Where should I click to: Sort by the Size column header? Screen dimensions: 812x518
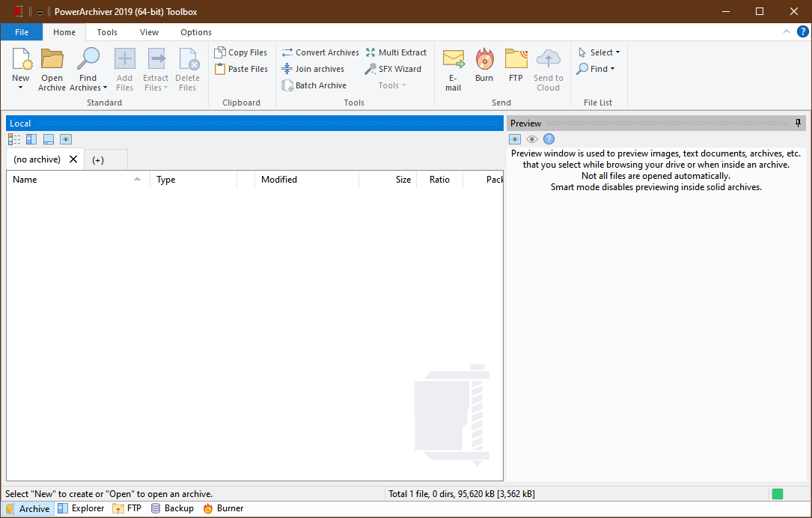click(388, 179)
